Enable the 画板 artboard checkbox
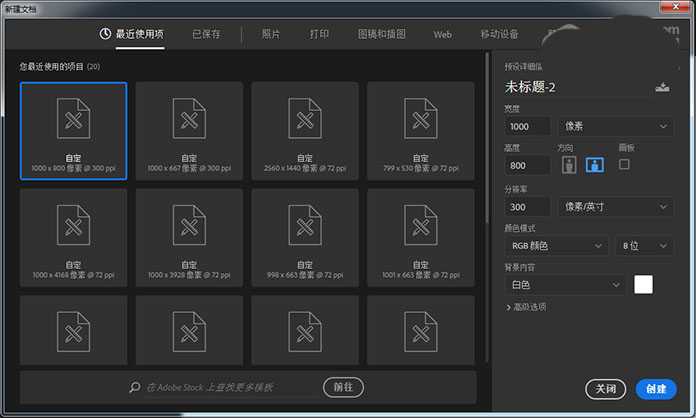Viewport: 696px width, 418px height. [624, 164]
